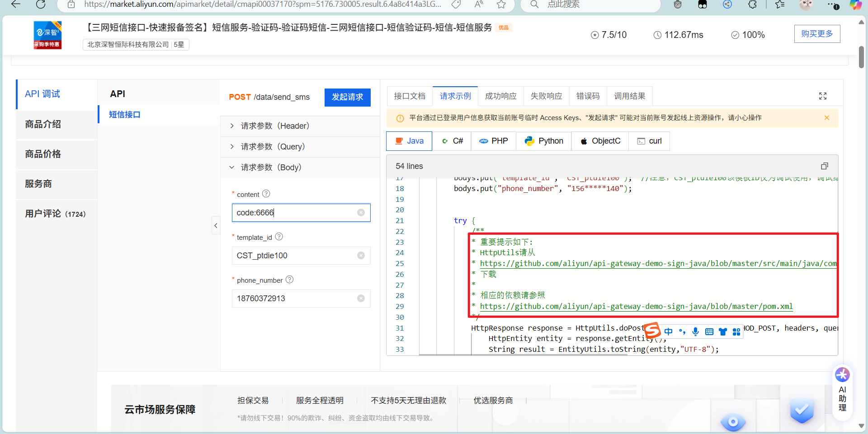Open the HttpUtils github link on line 25
This screenshot has height=434, width=868.
[658, 263]
